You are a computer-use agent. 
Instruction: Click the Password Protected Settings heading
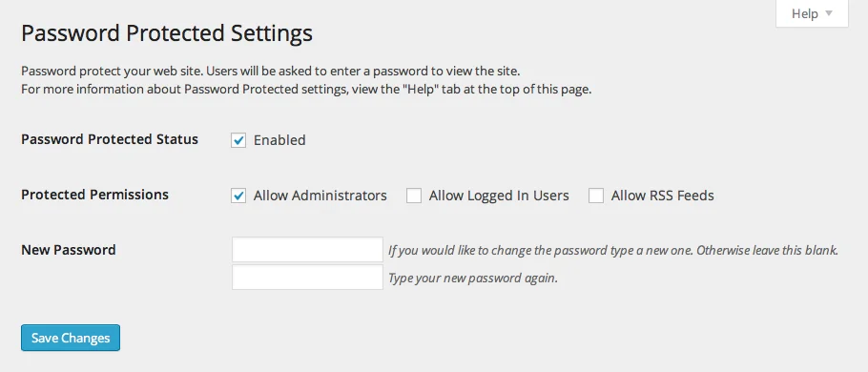click(x=167, y=33)
